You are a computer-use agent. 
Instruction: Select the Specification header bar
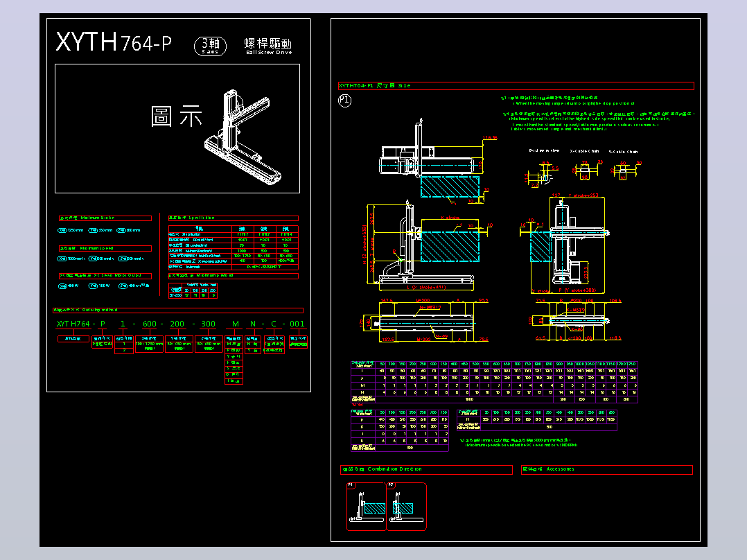point(234,218)
